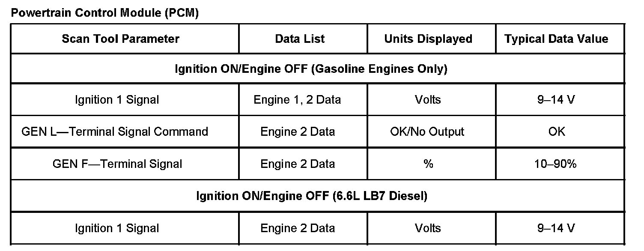This screenshot has width=644, height=251.
Task: Click the Powertrain Control Module (PCM) title
Action: [x=105, y=13]
